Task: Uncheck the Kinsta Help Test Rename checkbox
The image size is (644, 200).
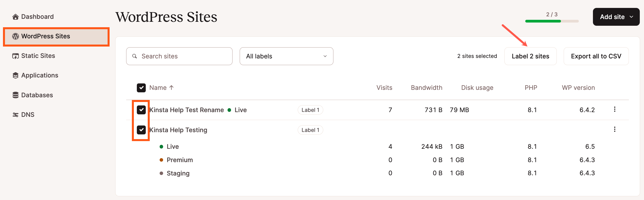Action: coord(141,110)
